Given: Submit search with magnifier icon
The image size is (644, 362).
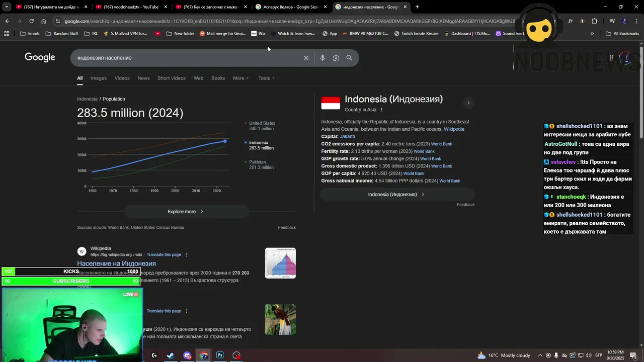Looking at the screenshot, I should (349, 58).
